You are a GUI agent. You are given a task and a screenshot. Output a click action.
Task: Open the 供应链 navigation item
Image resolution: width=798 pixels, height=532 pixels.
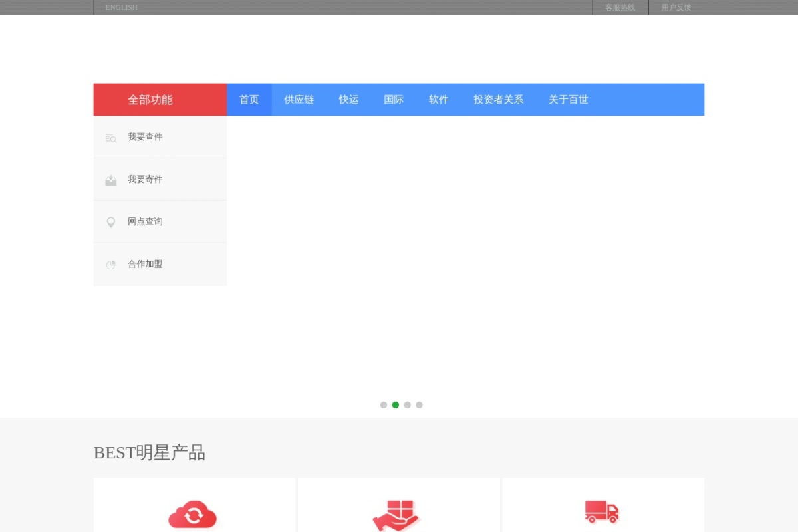(299, 100)
